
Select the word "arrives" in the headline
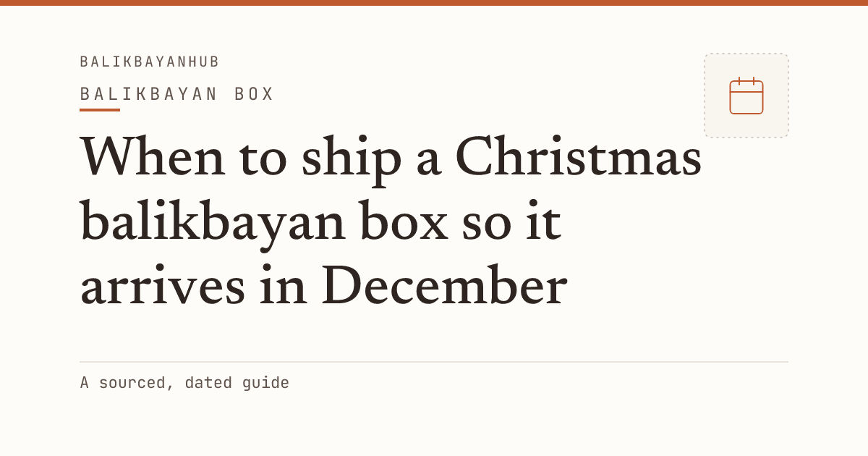pos(163,287)
